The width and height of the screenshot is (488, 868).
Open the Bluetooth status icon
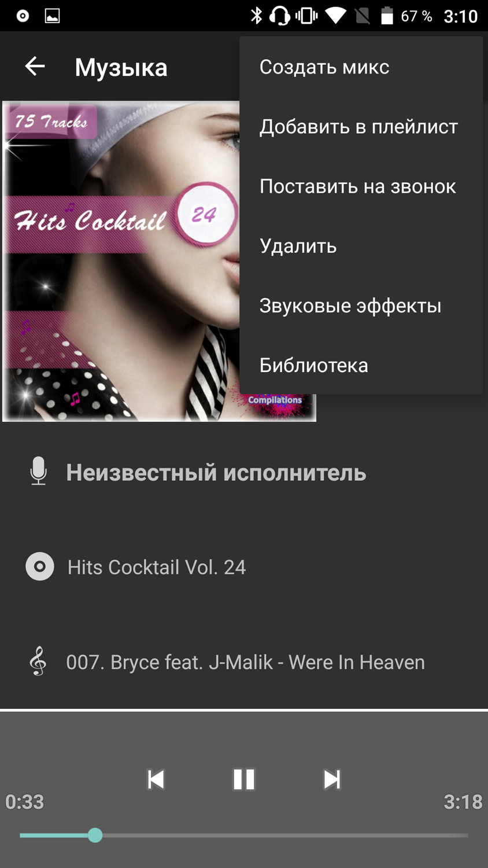point(256,16)
